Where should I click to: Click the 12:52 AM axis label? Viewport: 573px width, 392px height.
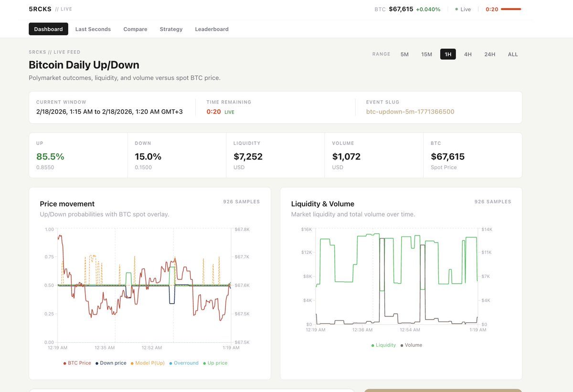pyautogui.click(x=152, y=348)
